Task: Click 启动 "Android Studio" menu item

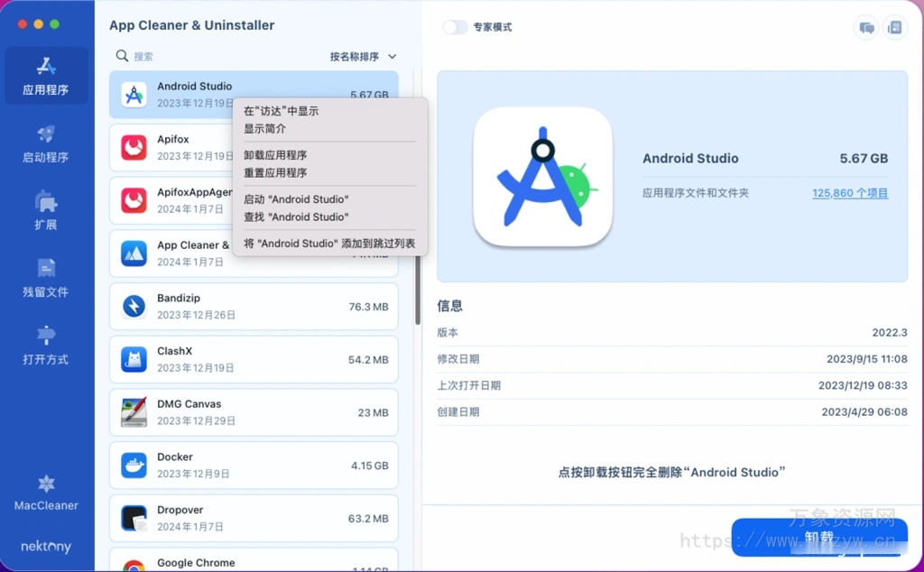Action: pos(296,199)
